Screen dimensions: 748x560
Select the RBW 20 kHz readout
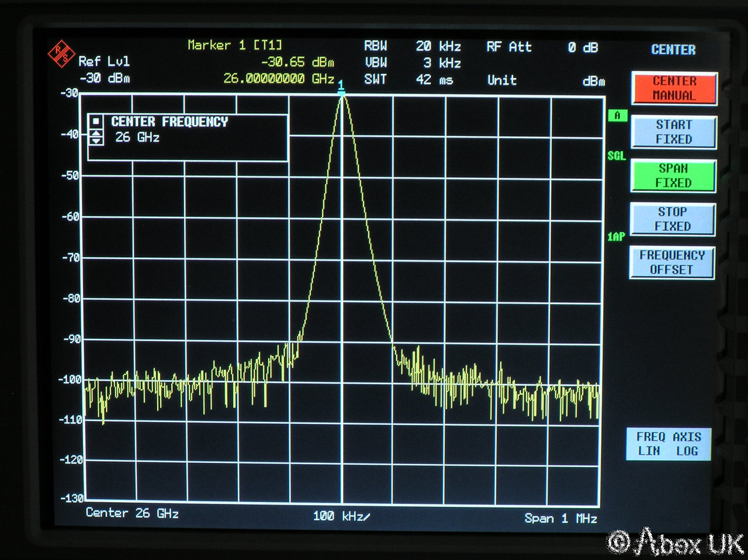click(412, 46)
